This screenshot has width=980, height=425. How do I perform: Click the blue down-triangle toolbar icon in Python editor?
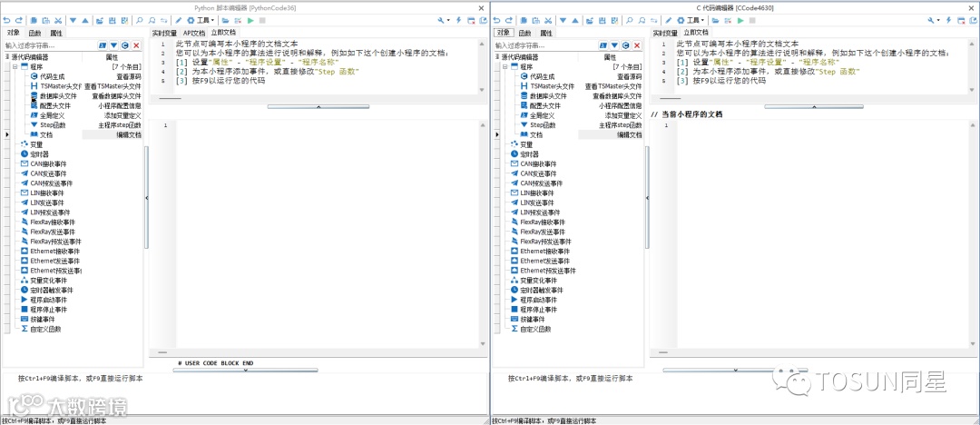point(73,20)
